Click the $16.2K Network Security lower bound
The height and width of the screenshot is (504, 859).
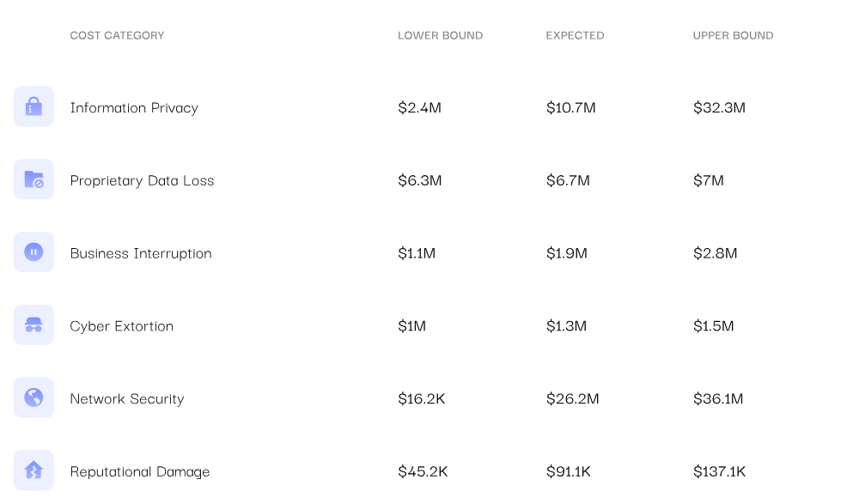421,398
